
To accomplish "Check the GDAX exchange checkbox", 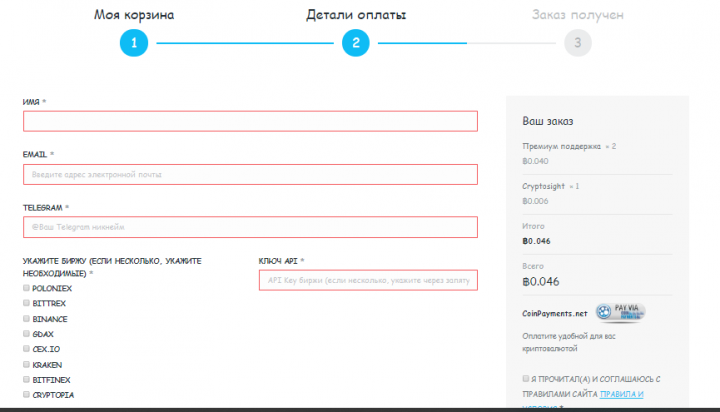I will point(26,333).
